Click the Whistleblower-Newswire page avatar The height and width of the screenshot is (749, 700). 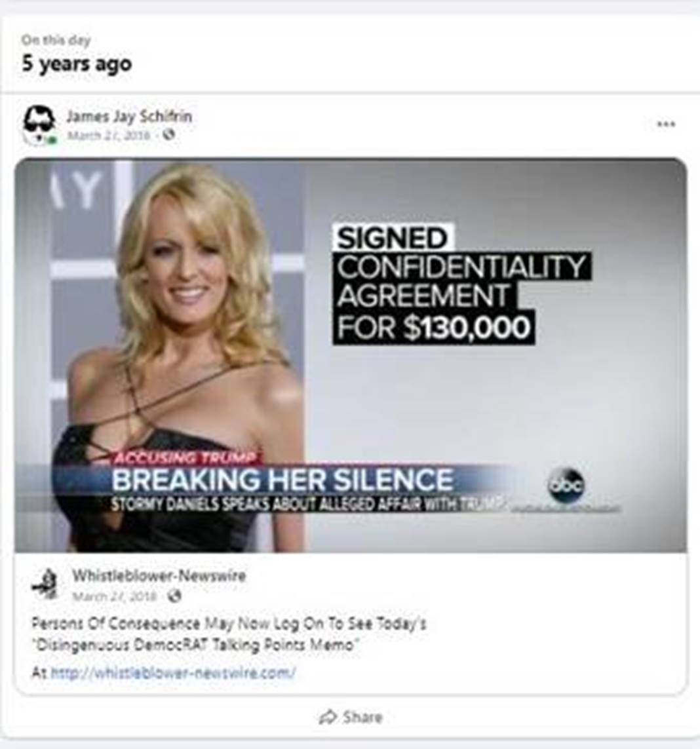(46, 584)
